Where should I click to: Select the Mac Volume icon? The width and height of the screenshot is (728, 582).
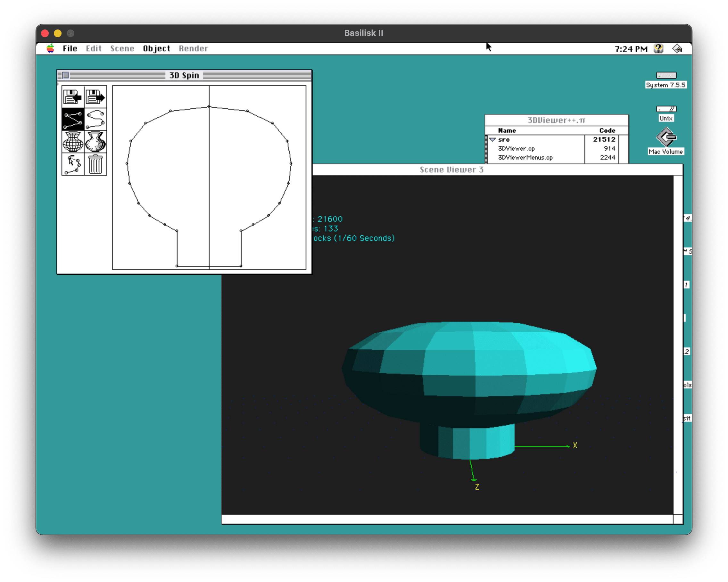pos(666,137)
